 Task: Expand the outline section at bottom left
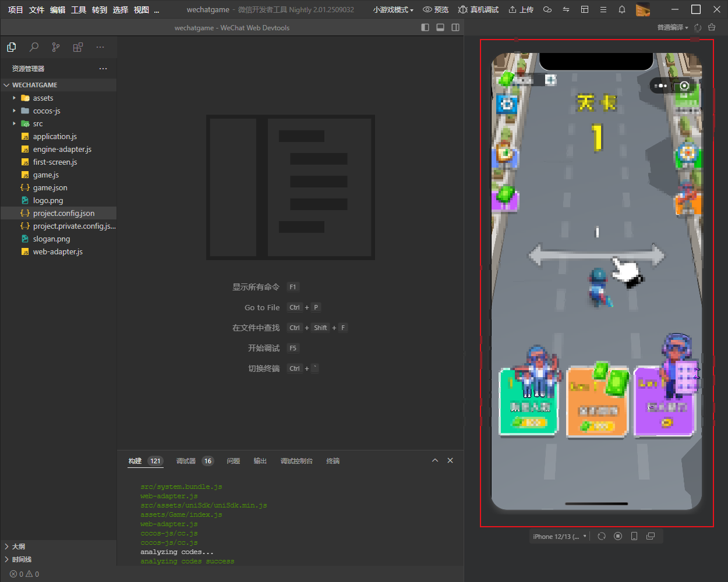(x=18, y=546)
